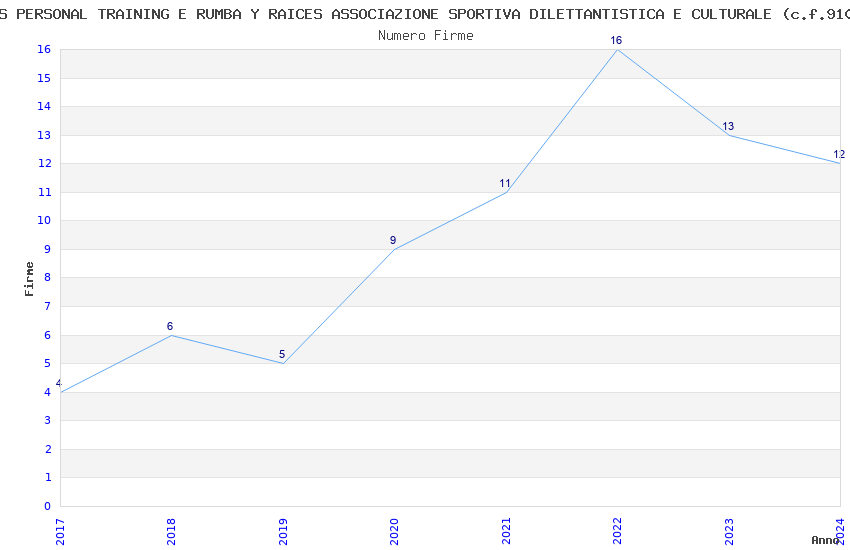The width and height of the screenshot is (850, 550).
Task: Click the 'Firme' y-axis title
Action: (x=29, y=279)
